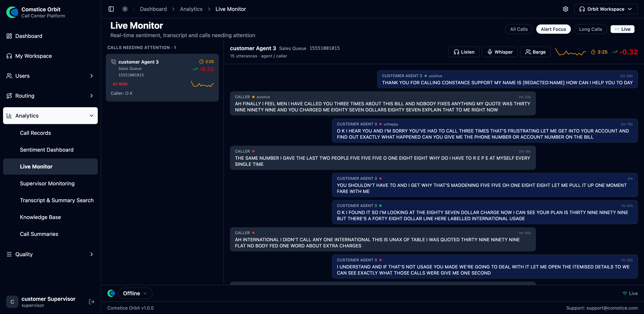Click the headset icon in Orbit Workspace
Image resolution: width=644 pixels, height=314 pixels.
point(582,9)
